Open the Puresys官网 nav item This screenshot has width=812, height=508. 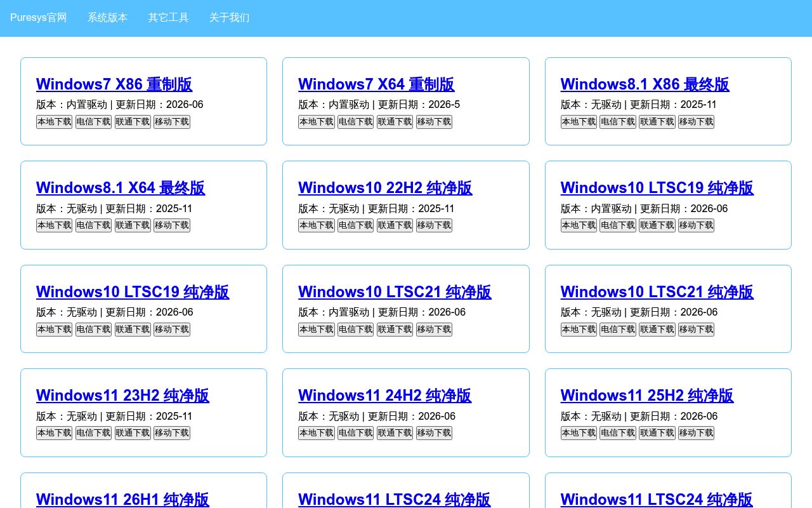[39, 18]
